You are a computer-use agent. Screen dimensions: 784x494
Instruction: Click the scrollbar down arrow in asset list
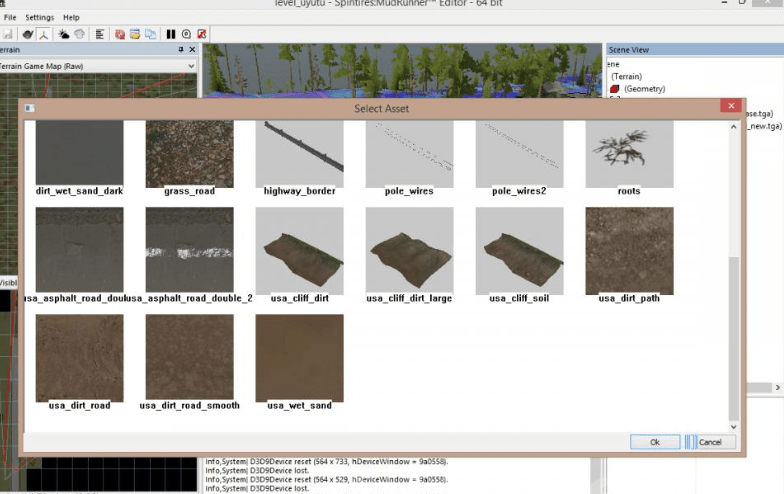point(735,427)
